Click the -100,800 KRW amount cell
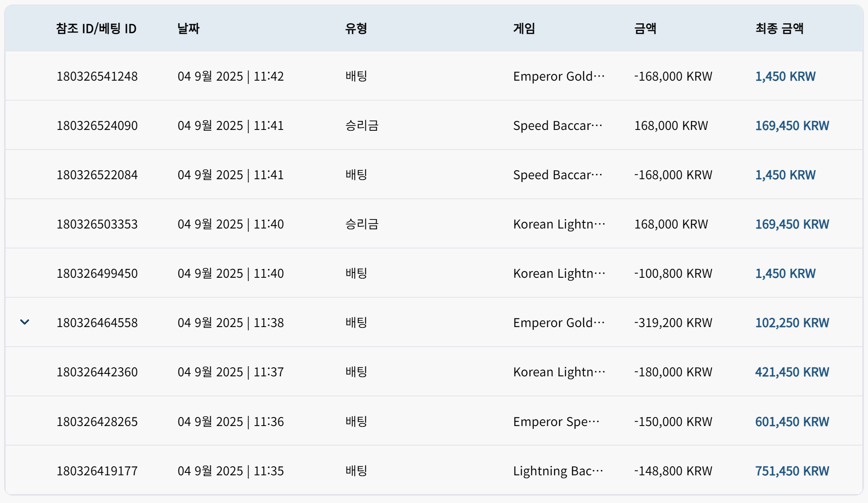Viewport: 868px width, 503px height. tap(673, 273)
